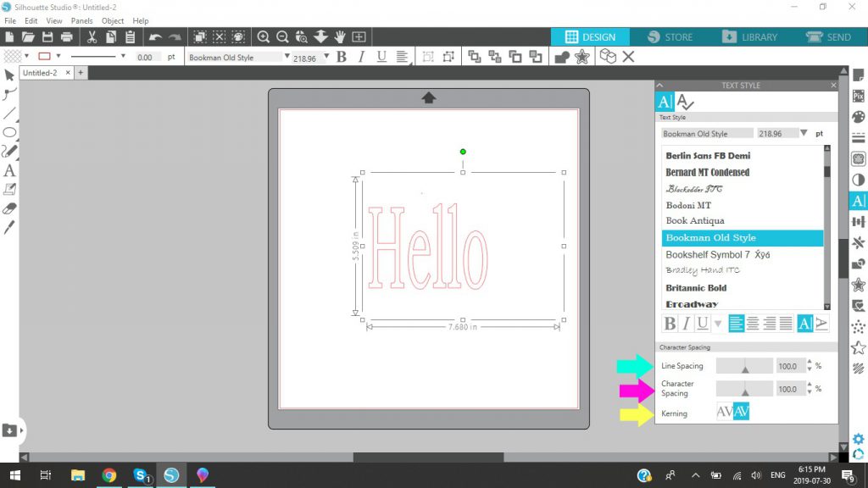Toggle Underline in the top toolbar
The height and width of the screenshot is (488, 868).
[x=381, y=57]
